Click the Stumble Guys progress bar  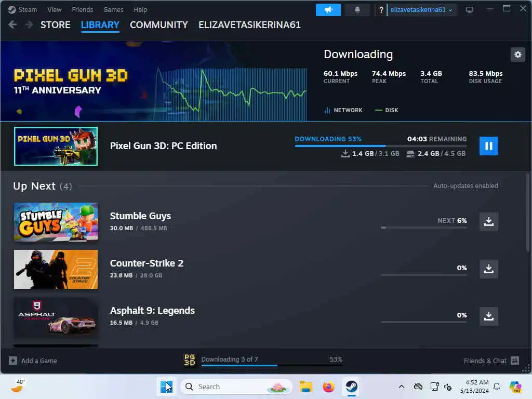[x=424, y=228]
